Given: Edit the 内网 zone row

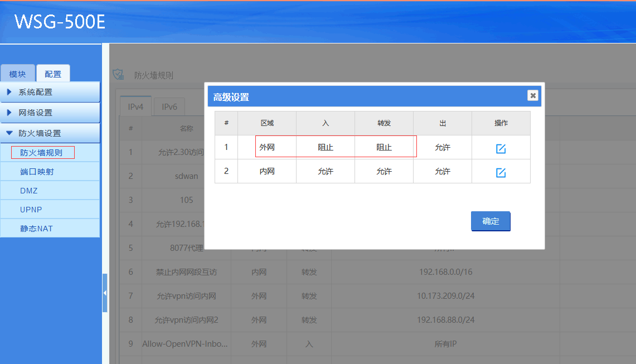Looking at the screenshot, I should pos(501,172).
